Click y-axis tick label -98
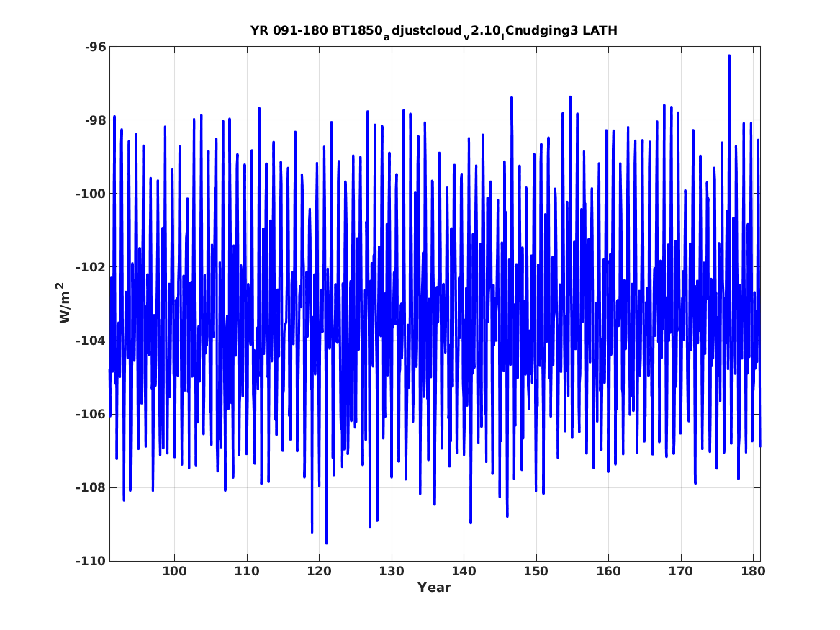 [x=95, y=120]
